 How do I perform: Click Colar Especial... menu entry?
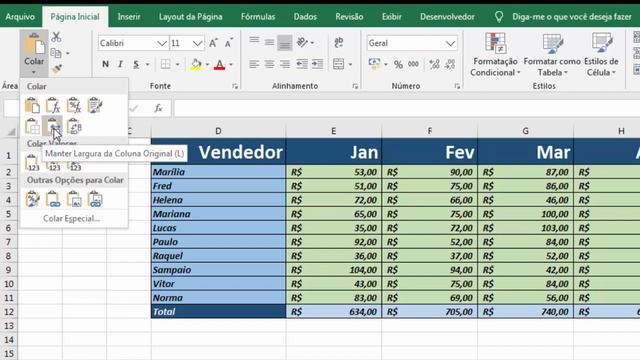[x=72, y=219]
